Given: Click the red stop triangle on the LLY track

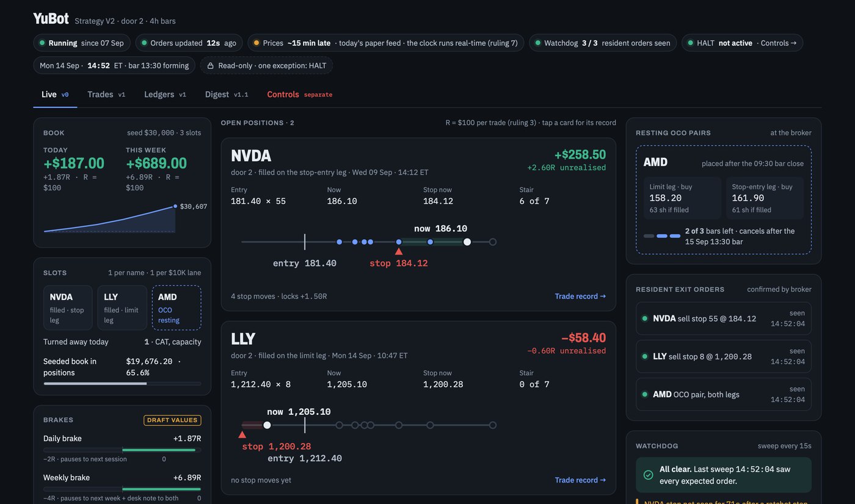Looking at the screenshot, I should coord(242,434).
